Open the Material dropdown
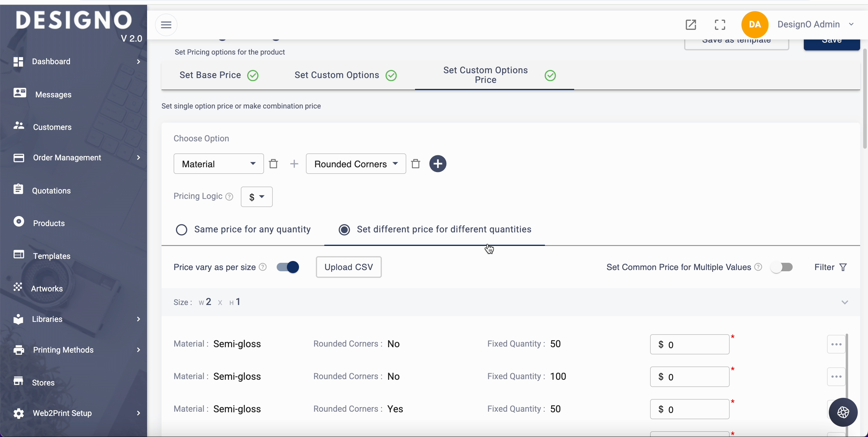 pyautogui.click(x=218, y=164)
